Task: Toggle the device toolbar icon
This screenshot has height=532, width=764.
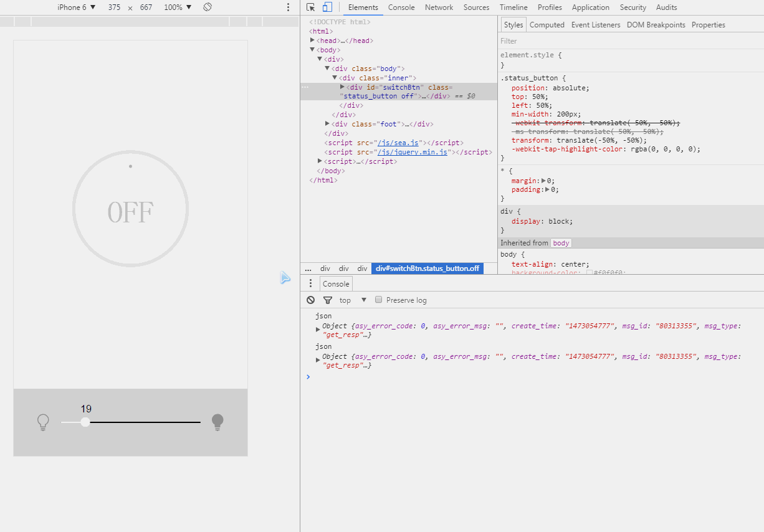Action: point(327,7)
